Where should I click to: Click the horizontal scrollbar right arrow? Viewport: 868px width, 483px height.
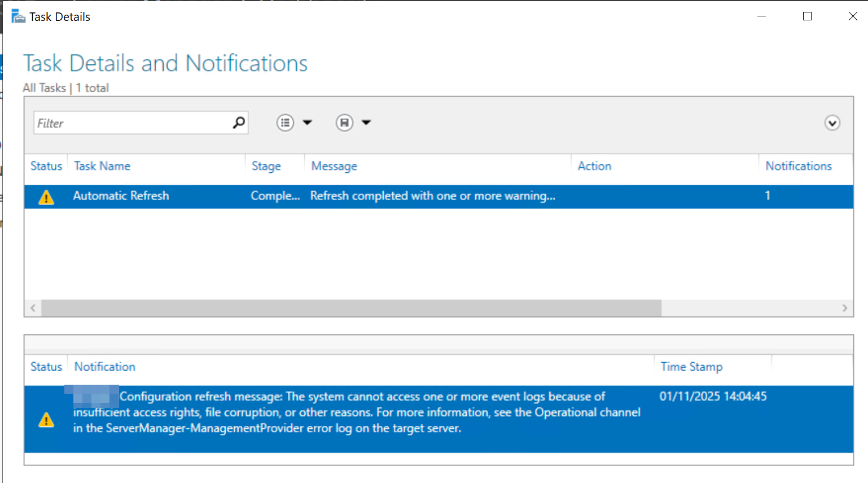pyautogui.click(x=844, y=308)
